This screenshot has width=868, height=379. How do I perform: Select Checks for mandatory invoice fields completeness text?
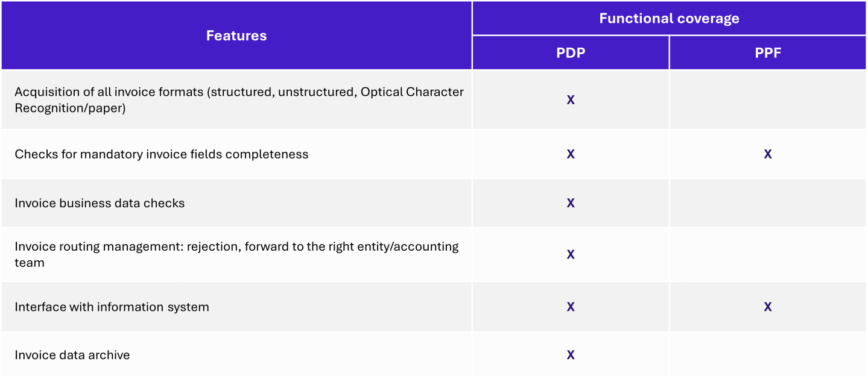[161, 154]
